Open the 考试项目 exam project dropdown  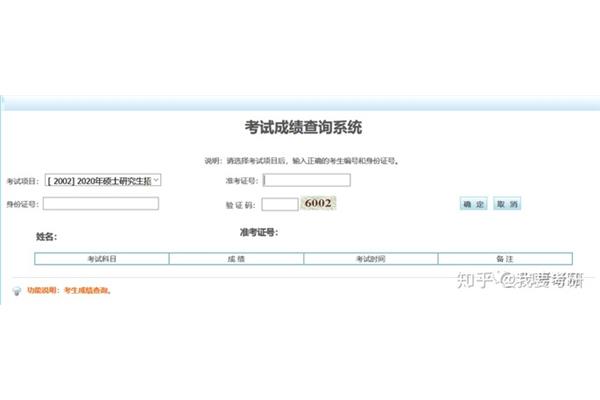coord(103,180)
